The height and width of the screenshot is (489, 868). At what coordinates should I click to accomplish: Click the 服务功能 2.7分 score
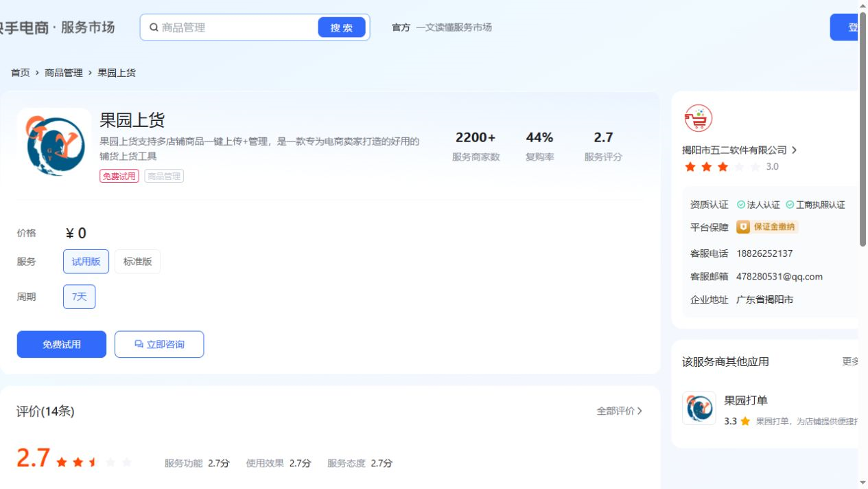pos(197,463)
